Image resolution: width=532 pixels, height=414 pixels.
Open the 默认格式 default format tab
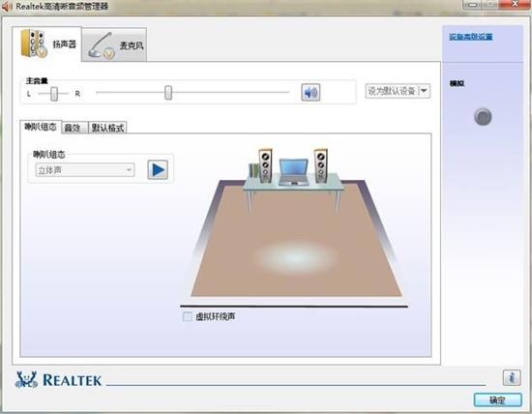[x=107, y=128]
